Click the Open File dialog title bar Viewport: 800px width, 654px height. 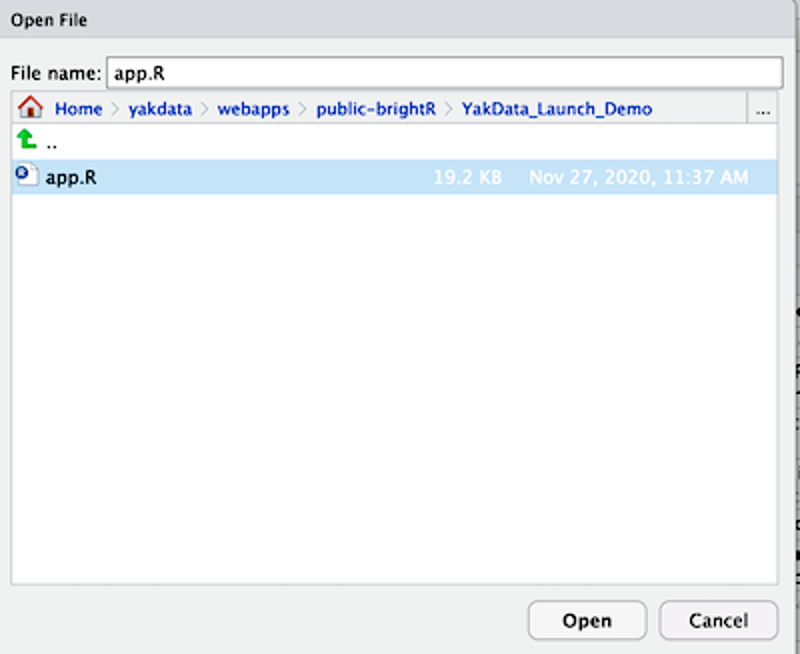400,20
